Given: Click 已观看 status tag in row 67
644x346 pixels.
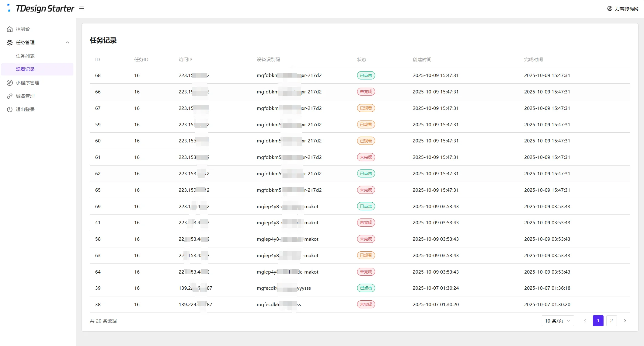Looking at the screenshot, I should [x=366, y=108].
